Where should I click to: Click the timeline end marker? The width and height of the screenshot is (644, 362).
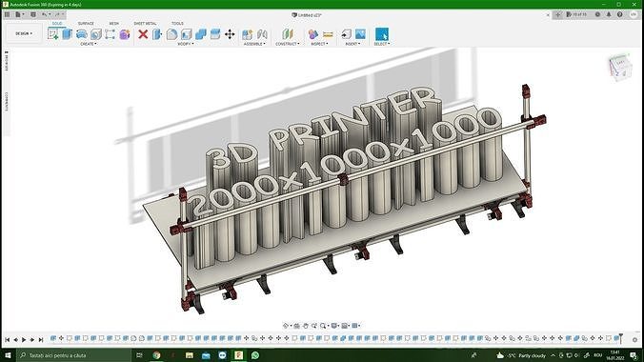(x=621, y=338)
